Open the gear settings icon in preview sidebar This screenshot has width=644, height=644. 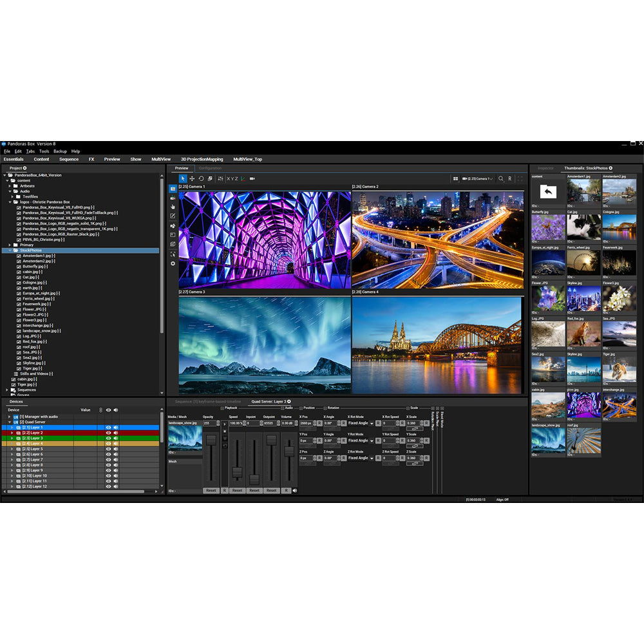click(173, 263)
